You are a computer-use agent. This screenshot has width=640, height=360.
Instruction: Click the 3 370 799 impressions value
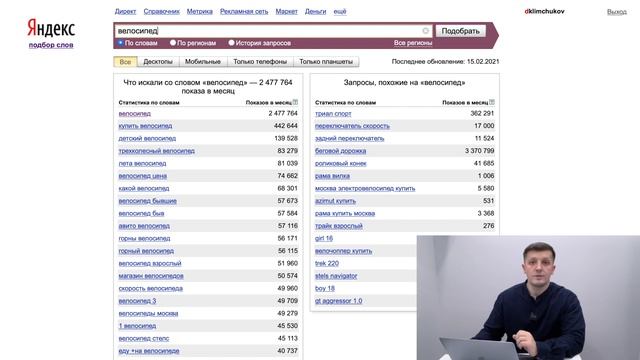point(480,151)
